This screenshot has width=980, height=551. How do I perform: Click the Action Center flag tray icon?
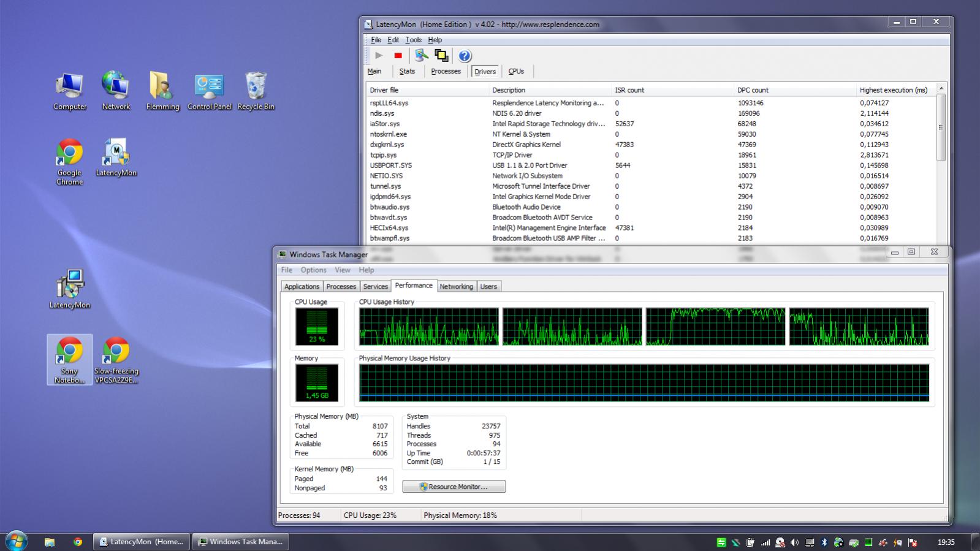[x=913, y=542]
